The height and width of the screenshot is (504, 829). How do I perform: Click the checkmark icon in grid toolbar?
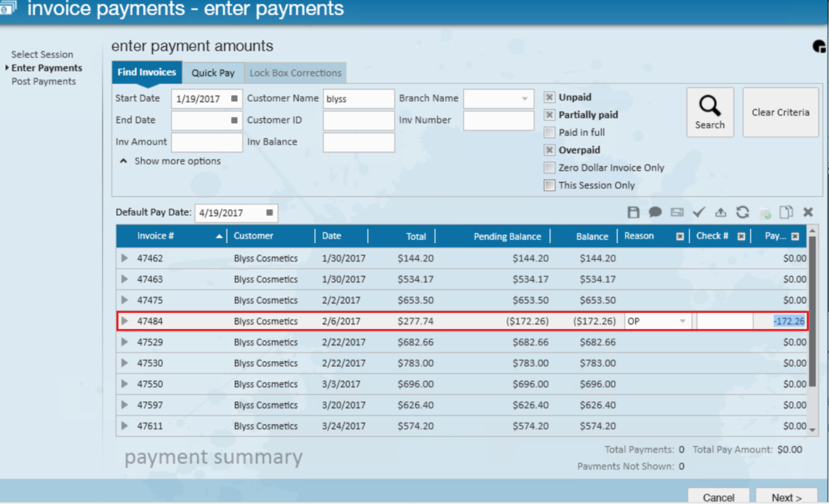tap(698, 212)
